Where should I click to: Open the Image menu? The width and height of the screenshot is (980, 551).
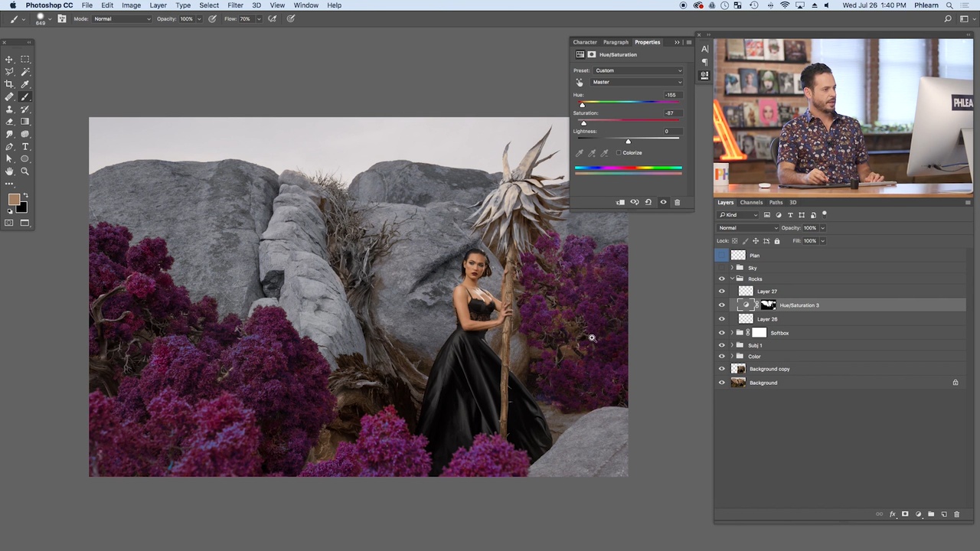[131, 5]
